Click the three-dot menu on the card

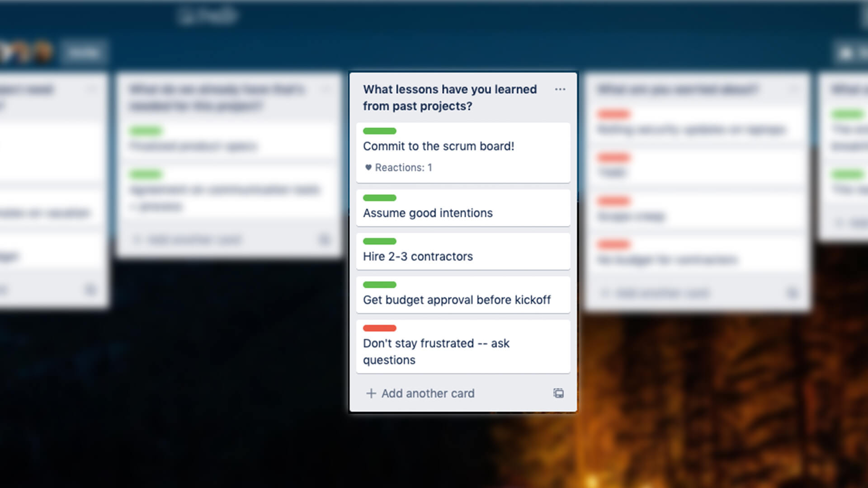pos(560,89)
